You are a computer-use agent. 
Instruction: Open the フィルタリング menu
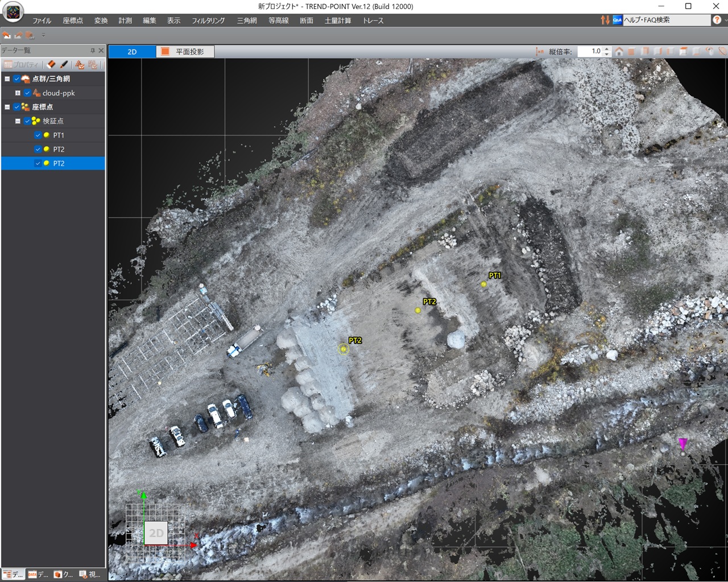point(208,20)
